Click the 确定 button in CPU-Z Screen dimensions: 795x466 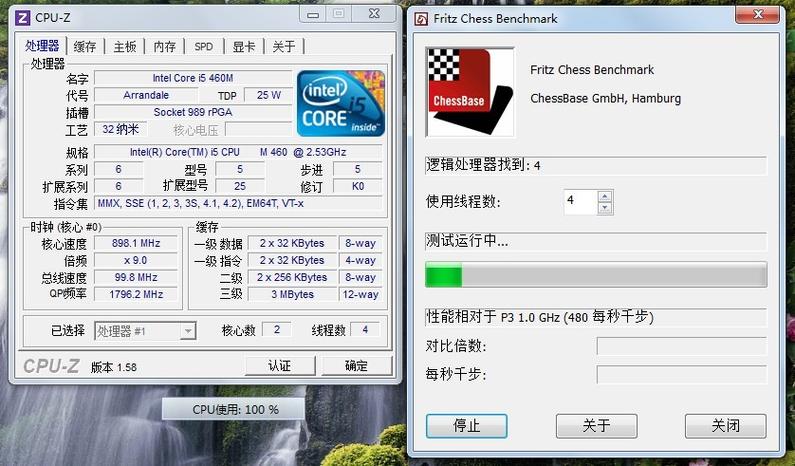(356, 366)
